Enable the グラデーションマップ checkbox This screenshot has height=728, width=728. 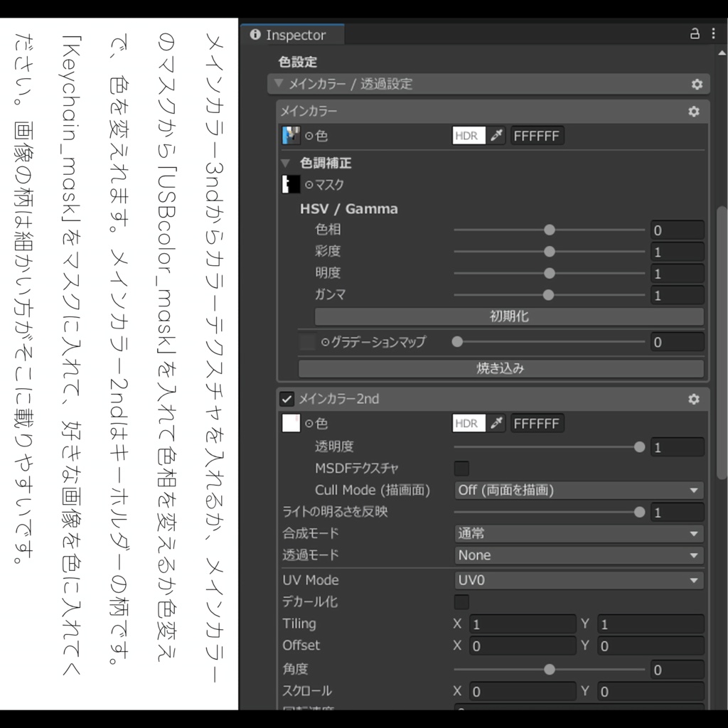307,342
